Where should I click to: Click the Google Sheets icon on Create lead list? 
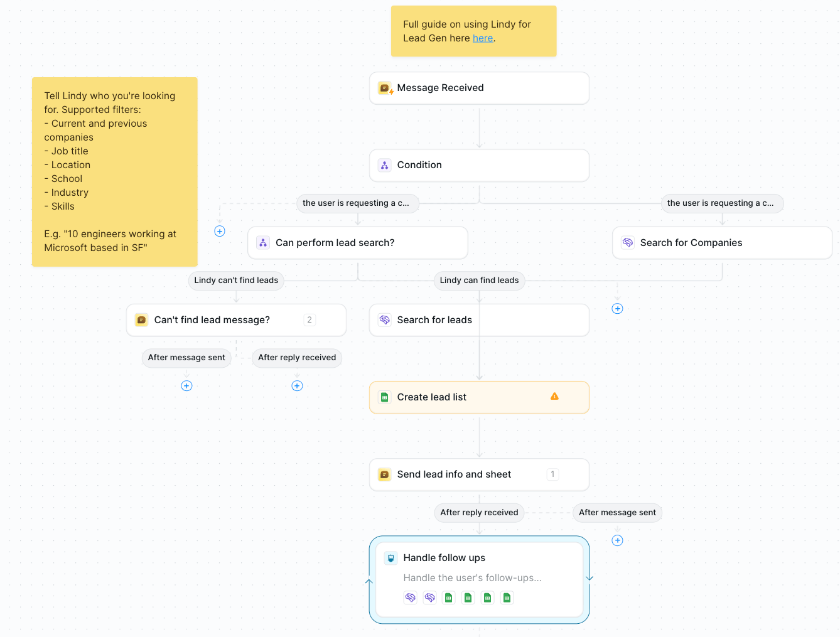click(385, 397)
